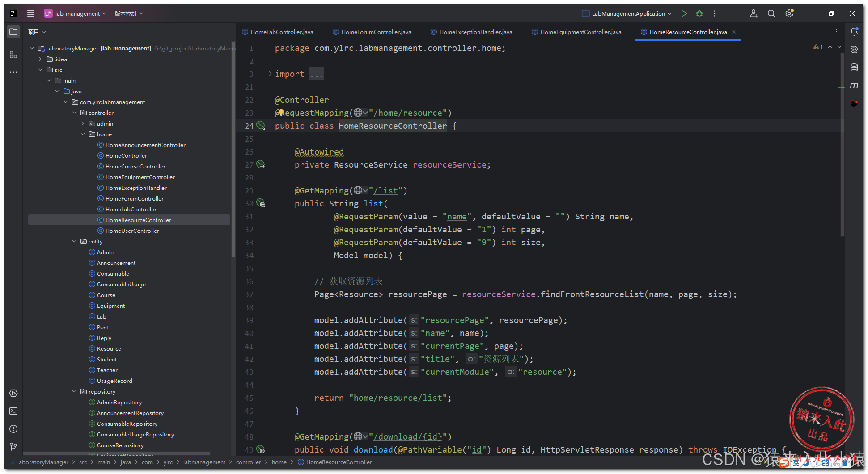This screenshot has width=868, height=474.
Task: Select AdminRepository in the tree
Action: [x=119, y=402]
